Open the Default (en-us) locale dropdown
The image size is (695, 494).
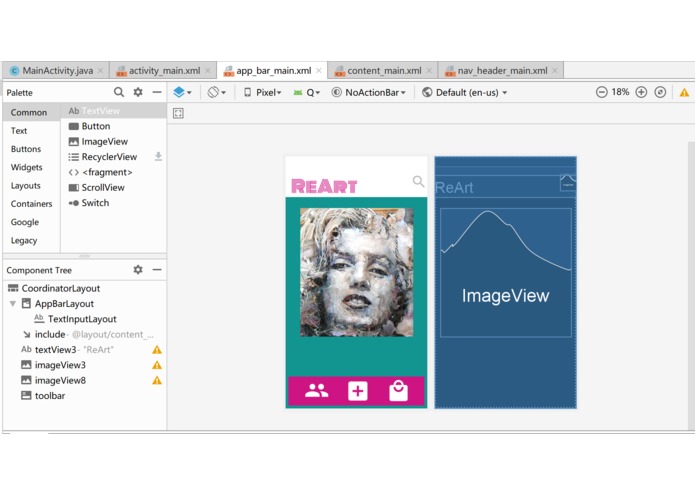coord(465,92)
